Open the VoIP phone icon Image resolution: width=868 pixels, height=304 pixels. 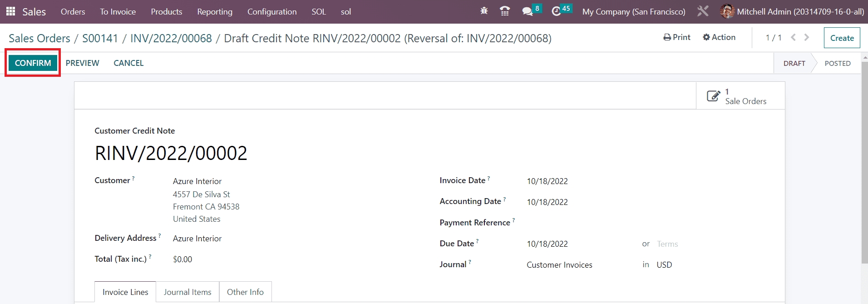504,11
